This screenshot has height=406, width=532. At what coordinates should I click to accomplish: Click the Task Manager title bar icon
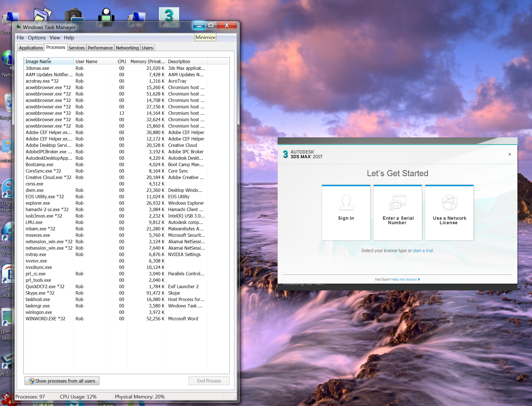(x=18, y=27)
